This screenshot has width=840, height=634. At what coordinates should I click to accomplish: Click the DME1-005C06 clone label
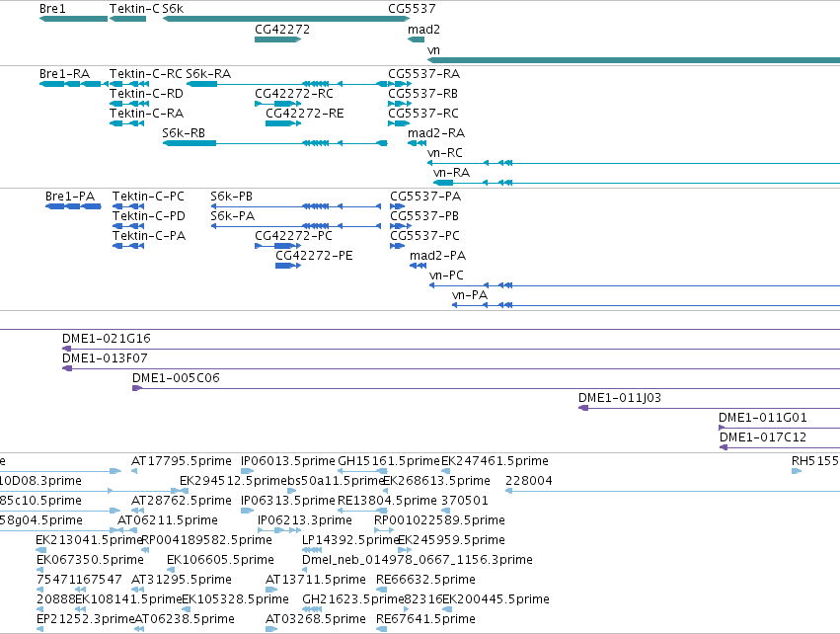click(x=177, y=378)
